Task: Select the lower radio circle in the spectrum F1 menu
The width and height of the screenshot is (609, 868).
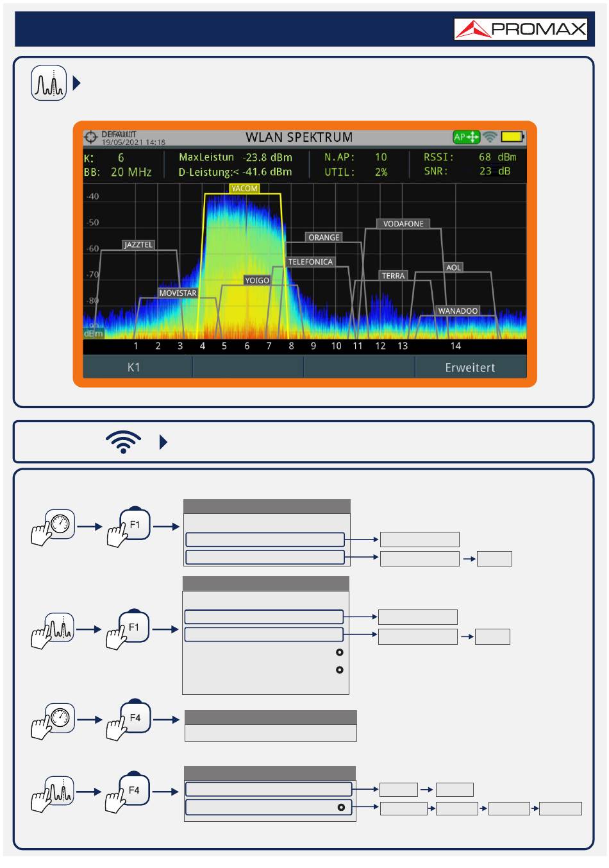Action: point(340,670)
